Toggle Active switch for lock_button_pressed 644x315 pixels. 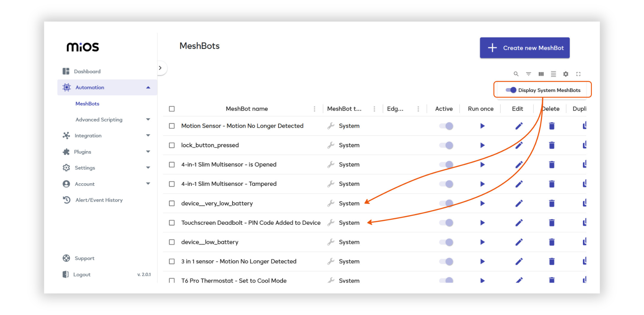[446, 145]
